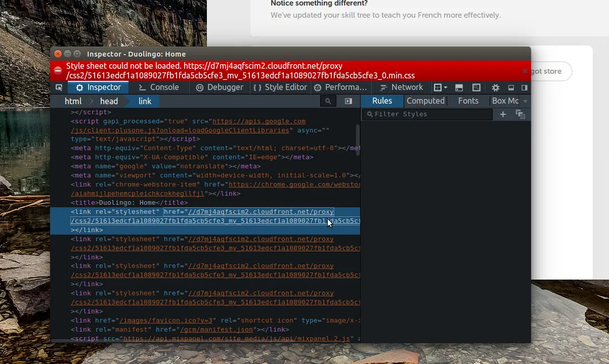Viewport: 609px width, 364px height.
Task: Activate the element picker tool
Action: [x=59, y=87]
